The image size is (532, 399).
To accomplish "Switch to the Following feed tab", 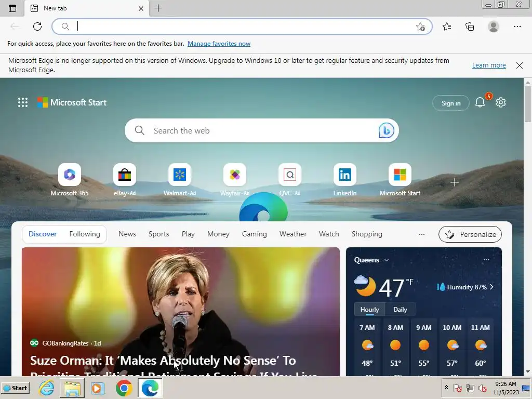I will pyautogui.click(x=85, y=234).
